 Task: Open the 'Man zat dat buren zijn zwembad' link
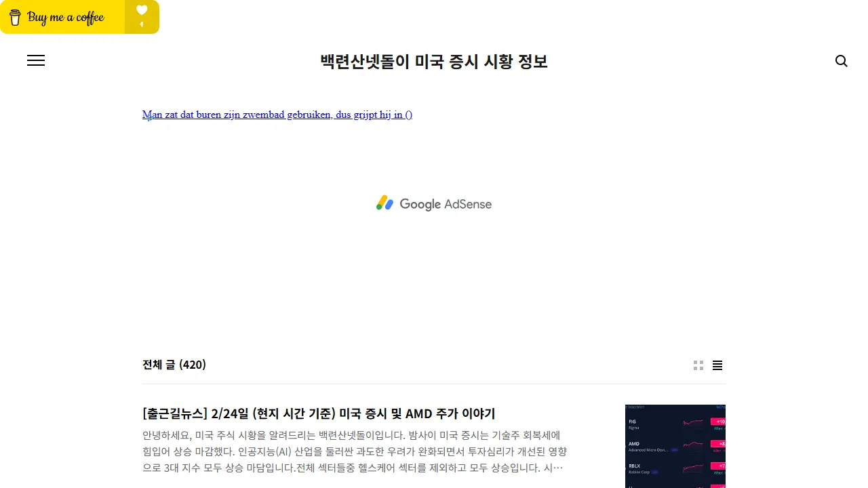pyautogui.click(x=277, y=115)
